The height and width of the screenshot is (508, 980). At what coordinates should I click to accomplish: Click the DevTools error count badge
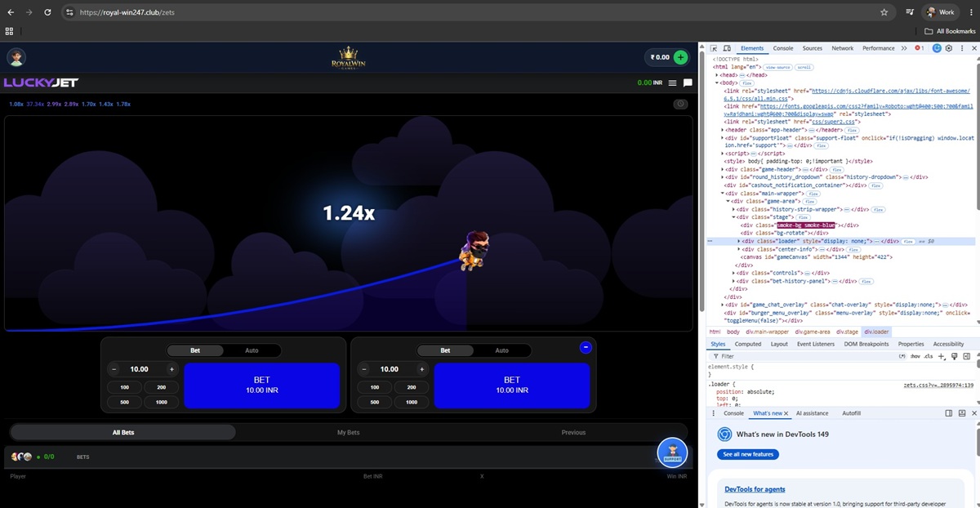tap(919, 48)
